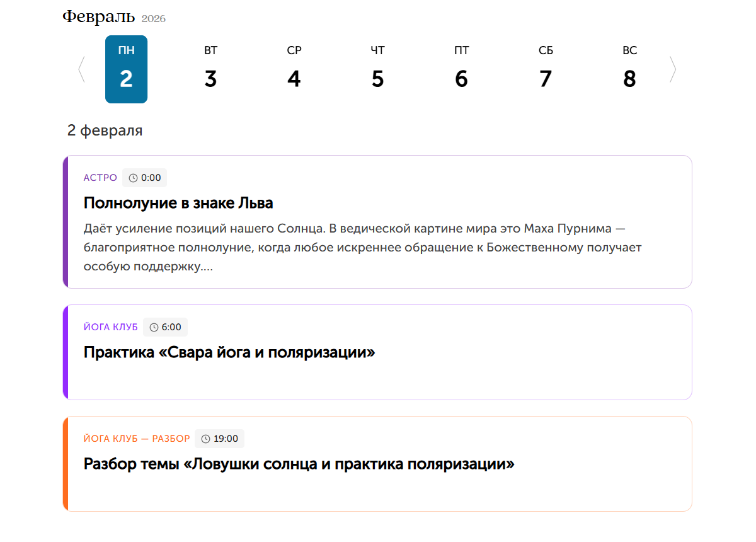Open the 'Полнолуние в знаке Льва' event
Screen dimensions: 756x542
tap(178, 203)
